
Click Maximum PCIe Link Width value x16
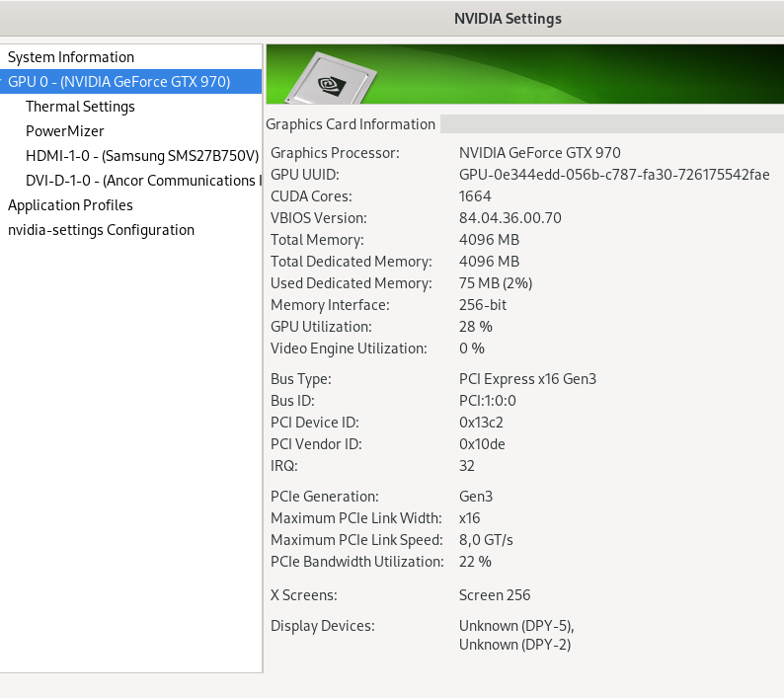click(469, 518)
